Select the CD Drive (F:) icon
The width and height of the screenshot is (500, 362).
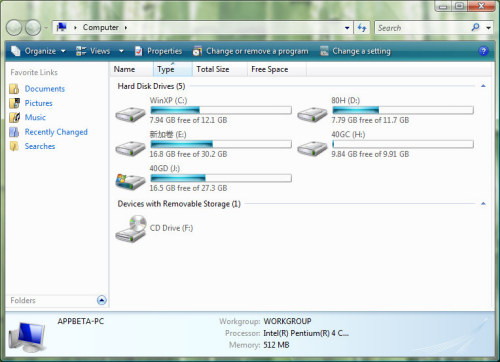(x=131, y=228)
